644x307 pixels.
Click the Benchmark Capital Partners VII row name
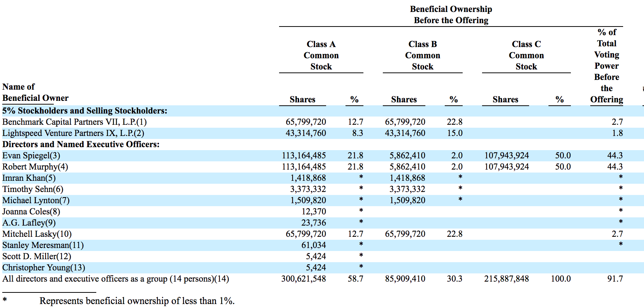coord(74,122)
